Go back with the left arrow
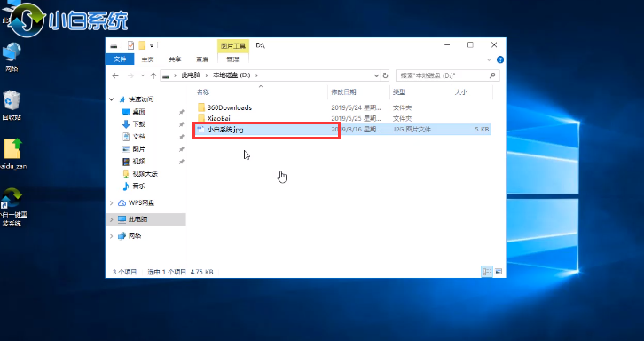This screenshot has width=644, height=341. [x=115, y=75]
